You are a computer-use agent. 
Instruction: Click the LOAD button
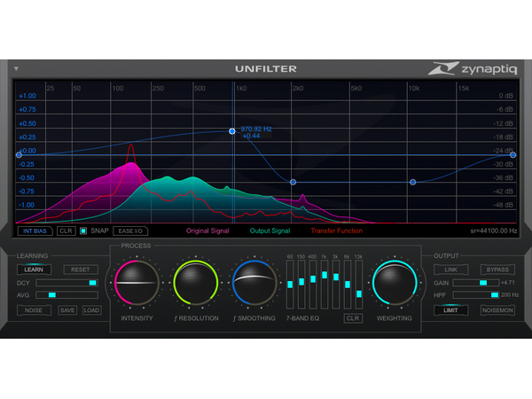(x=91, y=310)
